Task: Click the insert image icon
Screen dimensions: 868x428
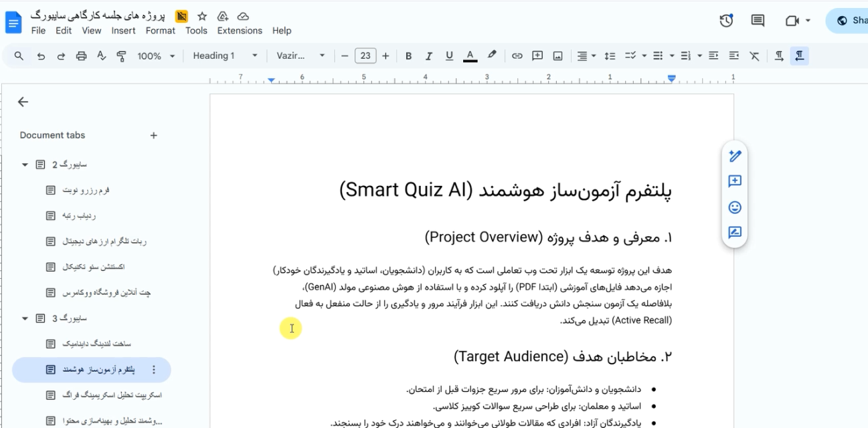Action: 557,56
